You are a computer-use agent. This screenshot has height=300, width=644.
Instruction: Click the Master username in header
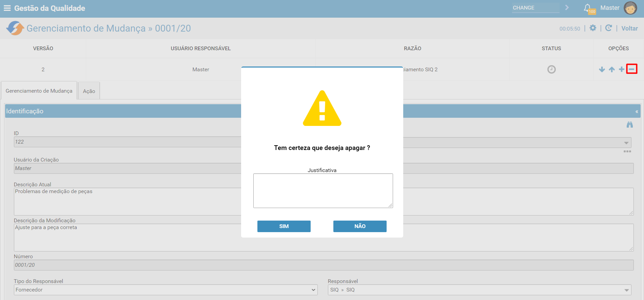click(x=610, y=8)
